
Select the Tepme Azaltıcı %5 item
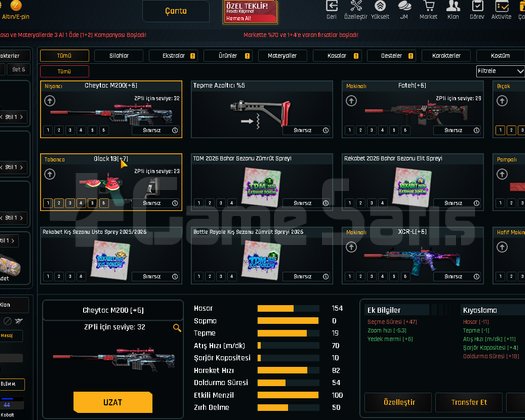tap(262, 109)
